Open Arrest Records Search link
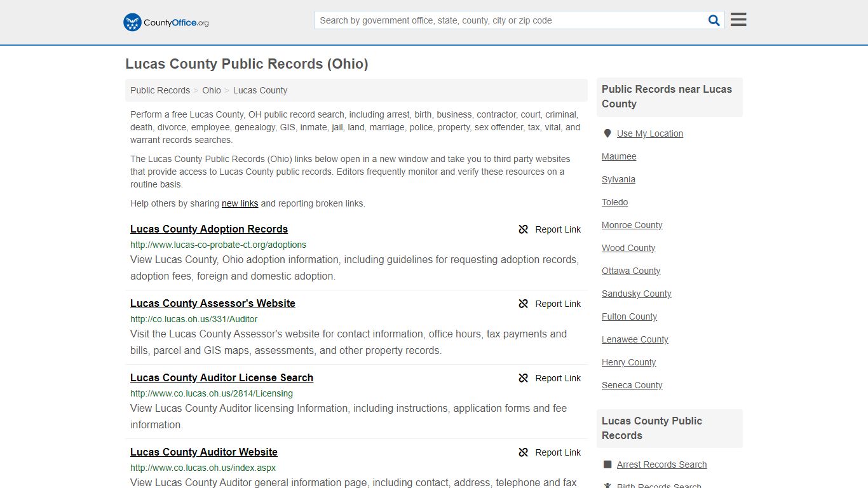The width and height of the screenshot is (868, 488). [661, 464]
